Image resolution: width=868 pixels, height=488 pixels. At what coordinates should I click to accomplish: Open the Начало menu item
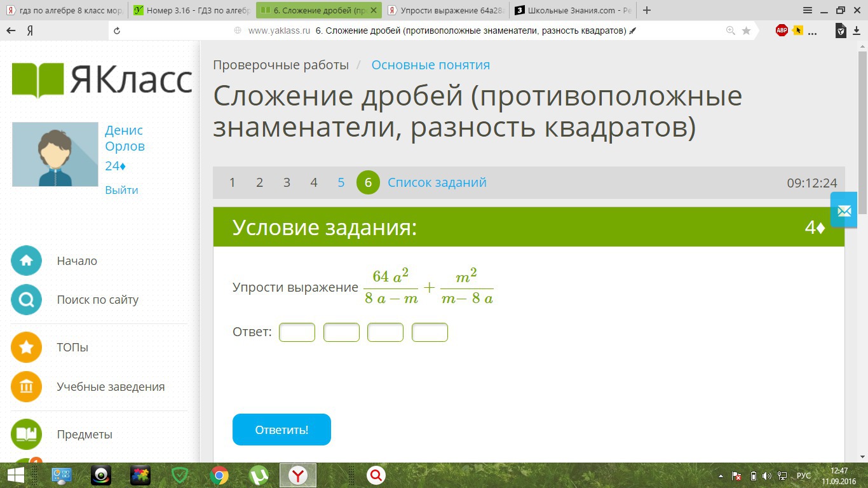pyautogui.click(x=77, y=261)
